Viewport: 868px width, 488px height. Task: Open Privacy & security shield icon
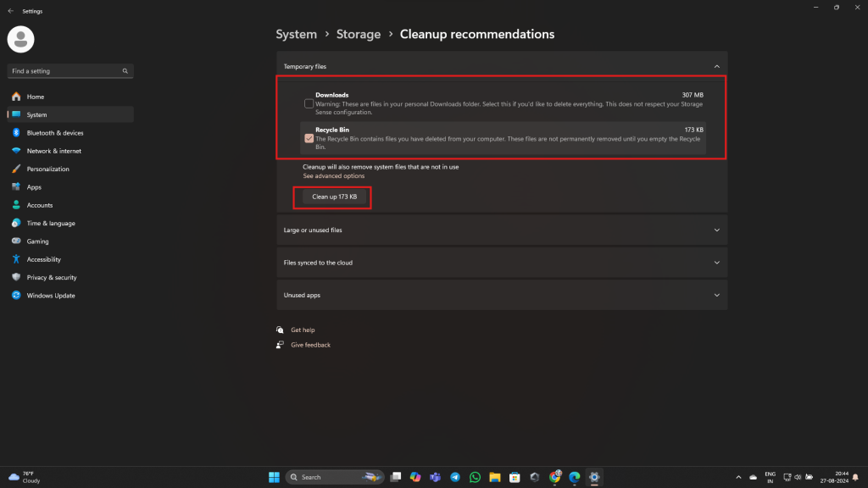[16, 277]
